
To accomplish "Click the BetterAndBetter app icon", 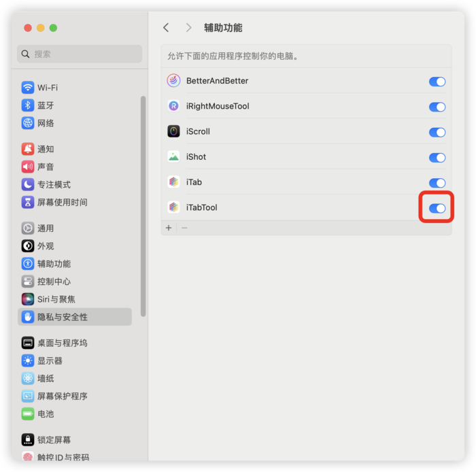I will 173,81.
